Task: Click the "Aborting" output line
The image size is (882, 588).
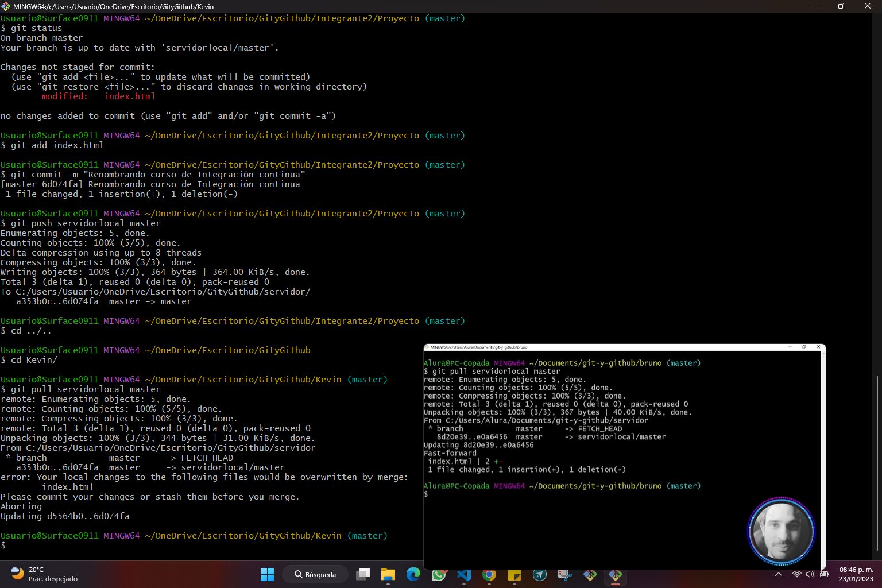Action: click(x=21, y=506)
